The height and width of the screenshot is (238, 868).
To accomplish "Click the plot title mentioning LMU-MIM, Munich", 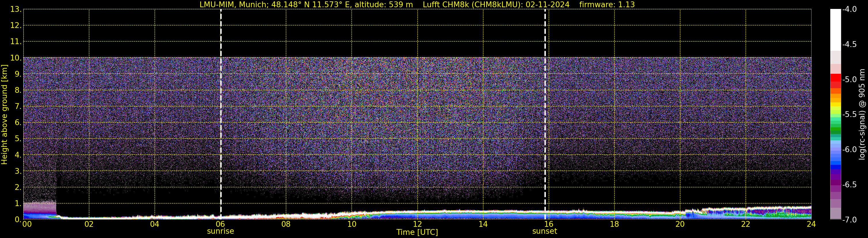I will [x=417, y=4].
